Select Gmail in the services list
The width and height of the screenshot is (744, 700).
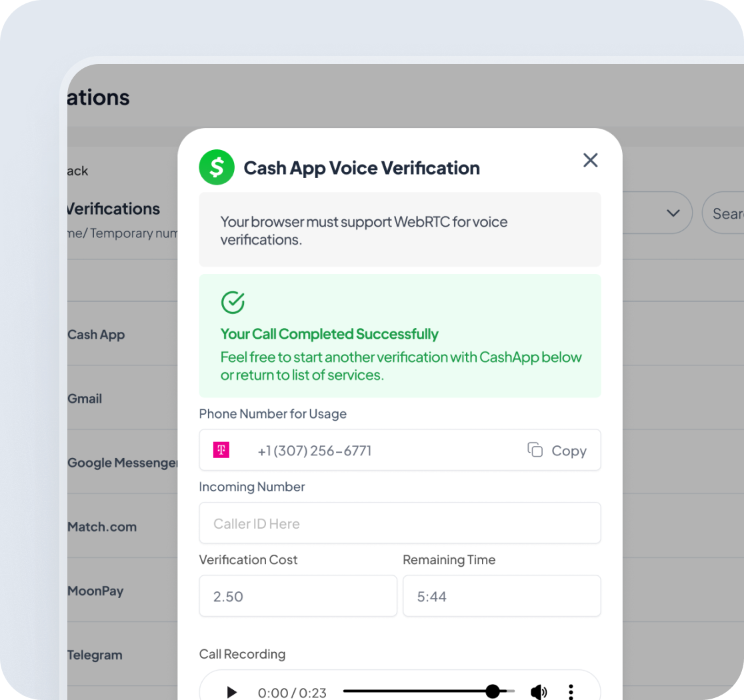tap(85, 399)
